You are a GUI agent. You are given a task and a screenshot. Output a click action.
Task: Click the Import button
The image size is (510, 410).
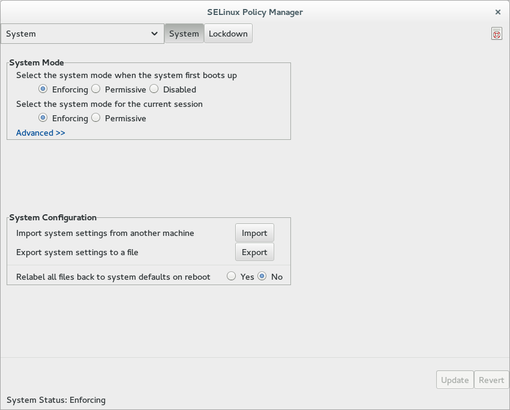(x=254, y=233)
